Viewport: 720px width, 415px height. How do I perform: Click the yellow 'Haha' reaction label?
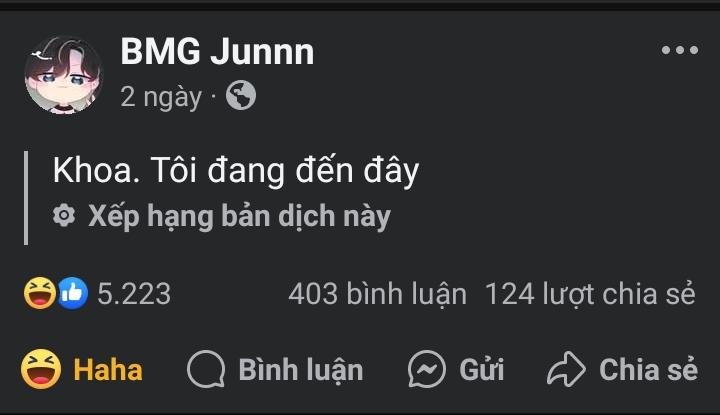[x=108, y=370]
